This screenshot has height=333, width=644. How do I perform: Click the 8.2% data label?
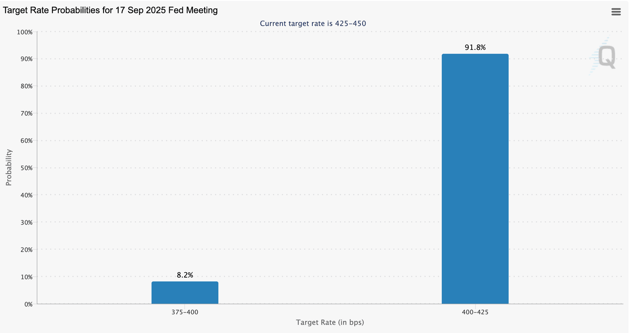tap(185, 275)
